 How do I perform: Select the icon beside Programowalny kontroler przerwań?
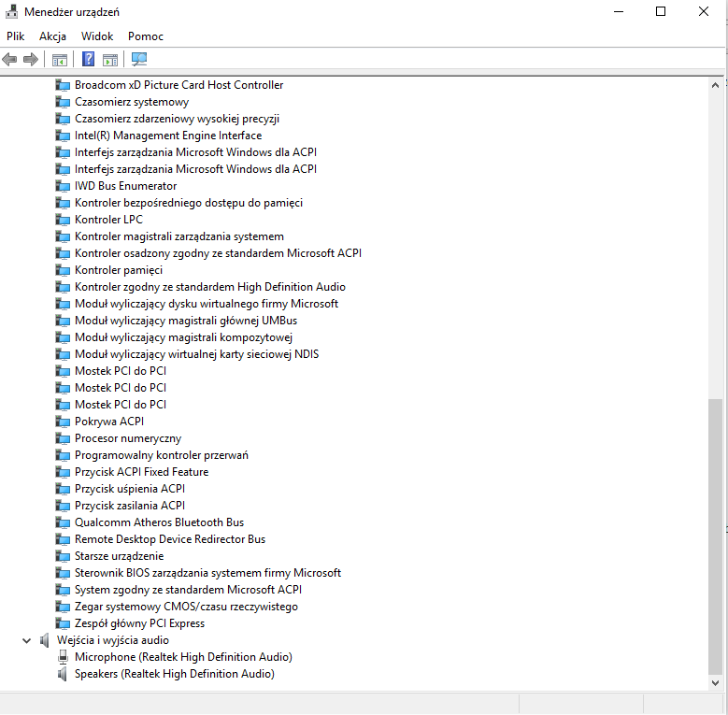pos(63,455)
